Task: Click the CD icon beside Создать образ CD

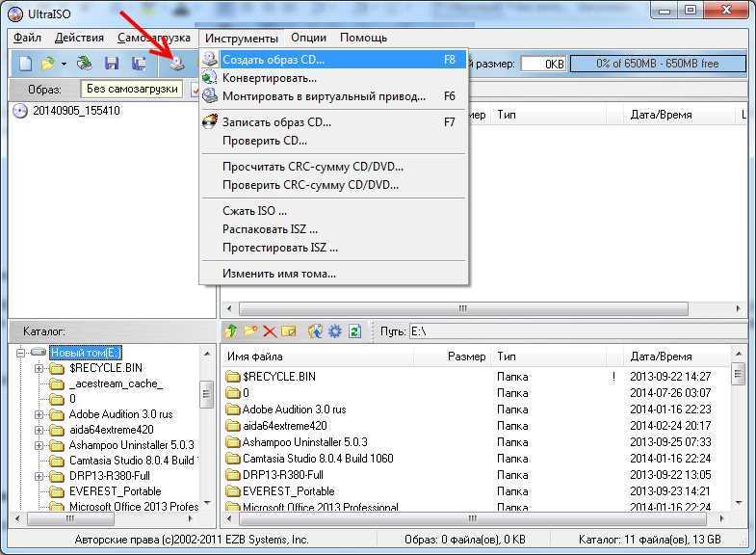Action: pos(210,60)
